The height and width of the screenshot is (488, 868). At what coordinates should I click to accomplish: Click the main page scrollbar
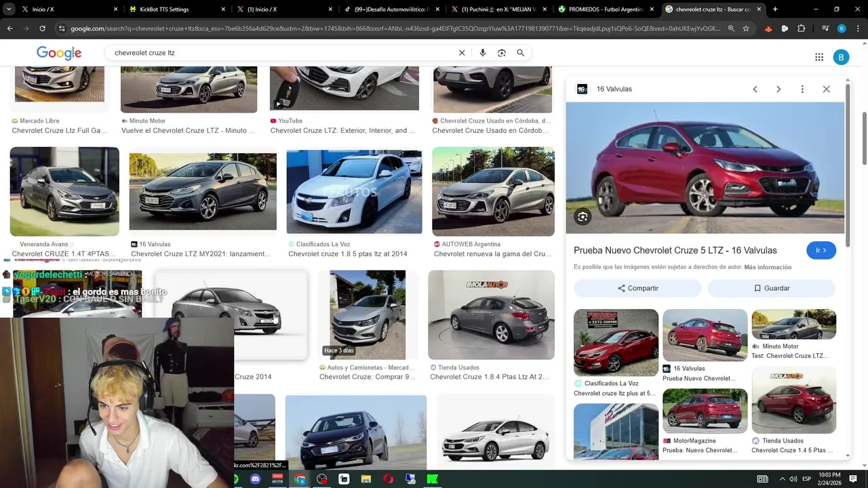click(x=865, y=138)
